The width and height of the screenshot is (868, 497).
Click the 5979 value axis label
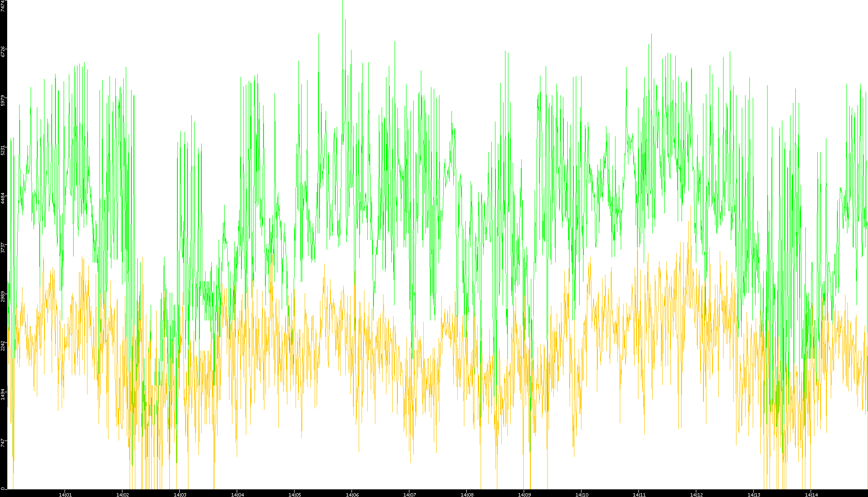(3, 101)
